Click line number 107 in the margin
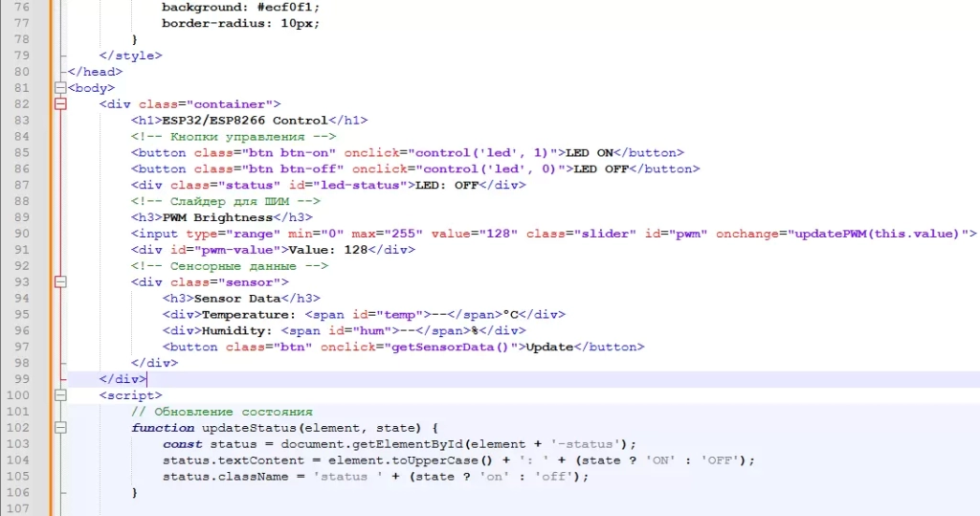Image resolution: width=980 pixels, height=516 pixels. click(18, 508)
